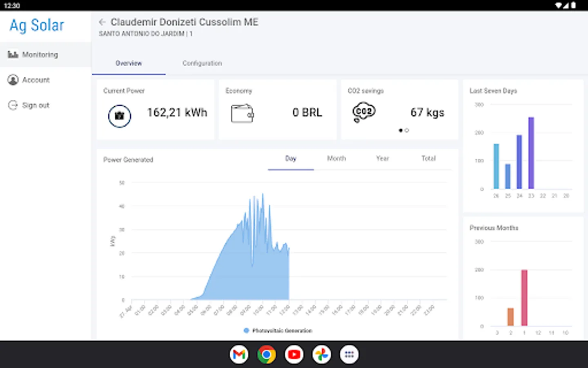The image size is (588, 368).
Task: Click the Sign out icon
Action: pos(13,105)
